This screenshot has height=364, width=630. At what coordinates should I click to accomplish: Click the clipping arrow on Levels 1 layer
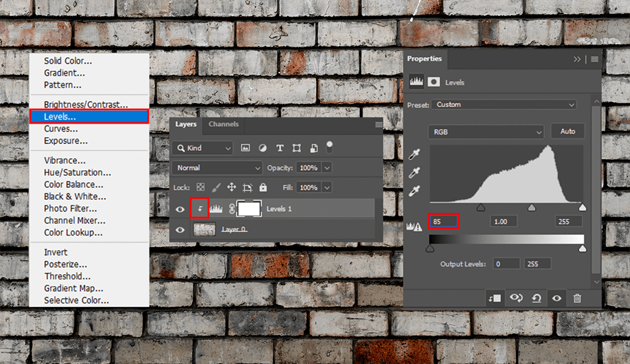tap(200, 208)
